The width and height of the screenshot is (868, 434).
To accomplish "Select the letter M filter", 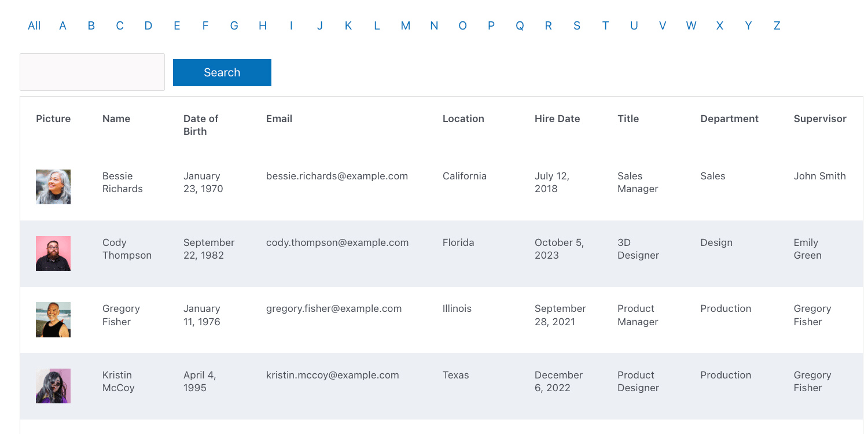I will coord(406,25).
